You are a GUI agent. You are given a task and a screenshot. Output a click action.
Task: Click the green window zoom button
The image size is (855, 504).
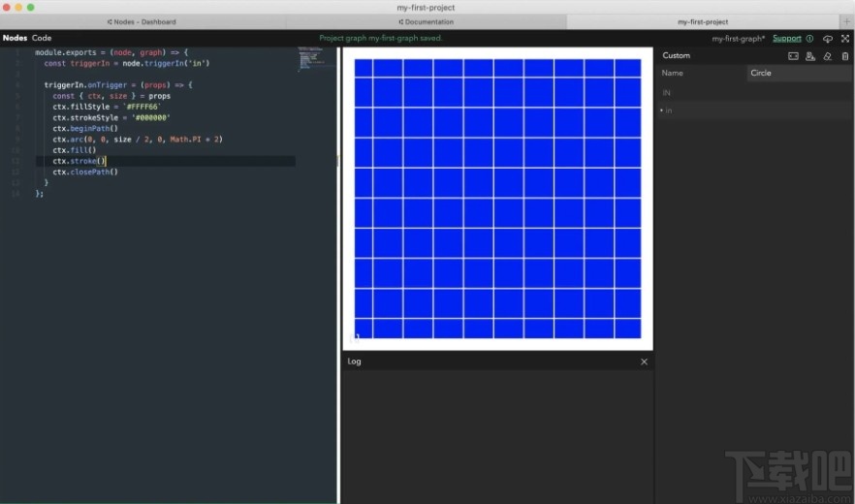tap(31, 7)
